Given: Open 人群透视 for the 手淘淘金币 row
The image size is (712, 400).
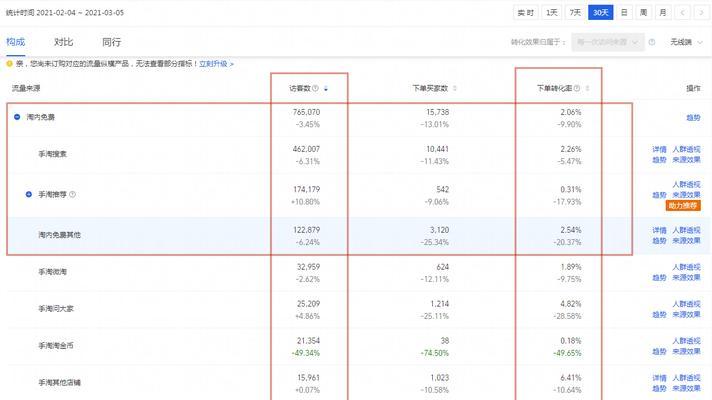Looking at the screenshot, I should (686, 341).
